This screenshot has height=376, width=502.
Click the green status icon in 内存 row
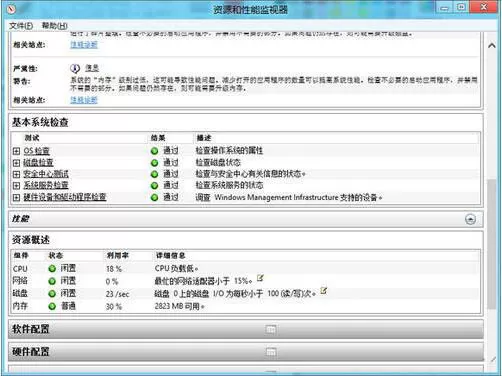point(52,306)
